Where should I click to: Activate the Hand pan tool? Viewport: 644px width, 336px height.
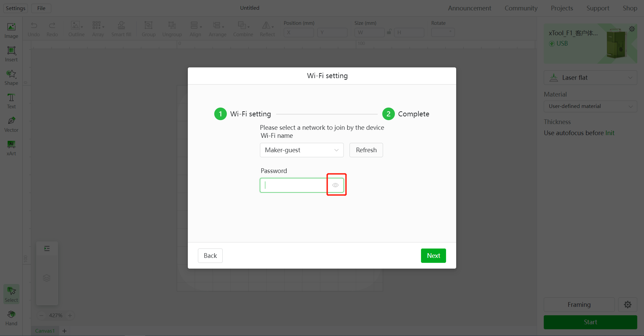11,318
